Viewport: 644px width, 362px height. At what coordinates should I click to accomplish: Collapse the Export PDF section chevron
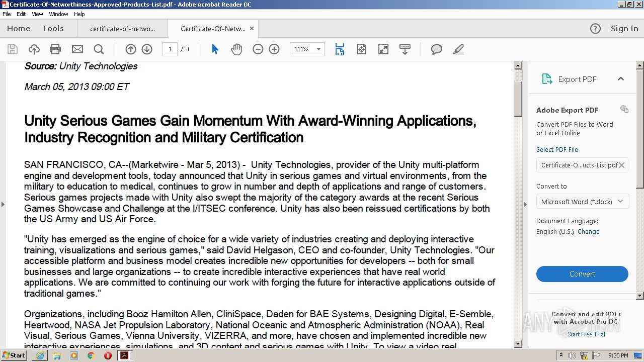pos(621,79)
